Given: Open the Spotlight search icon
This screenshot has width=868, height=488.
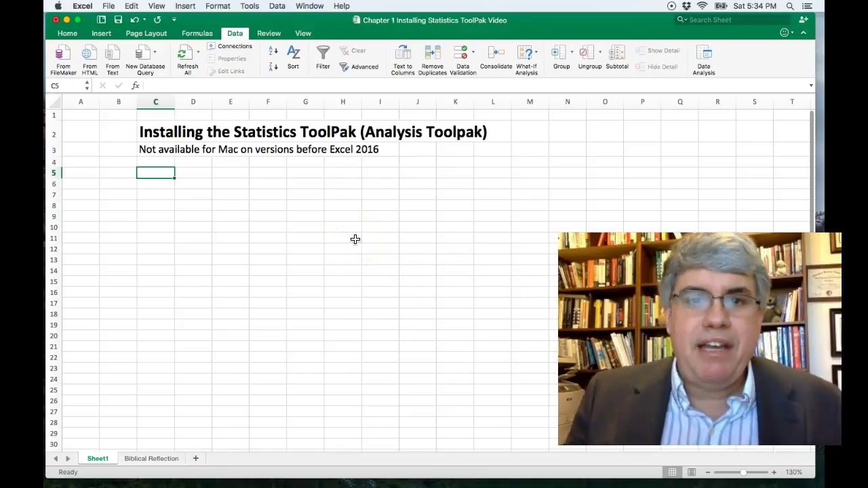Looking at the screenshot, I should pos(790,6).
